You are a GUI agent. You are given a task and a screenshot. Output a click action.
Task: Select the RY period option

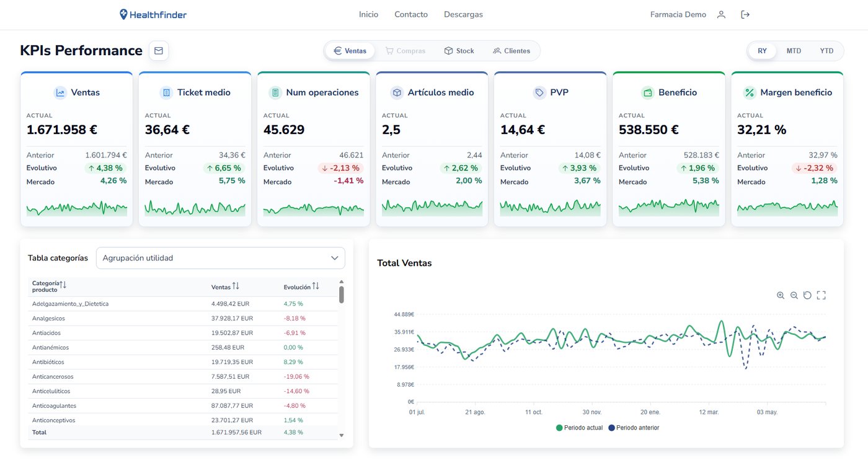click(762, 51)
